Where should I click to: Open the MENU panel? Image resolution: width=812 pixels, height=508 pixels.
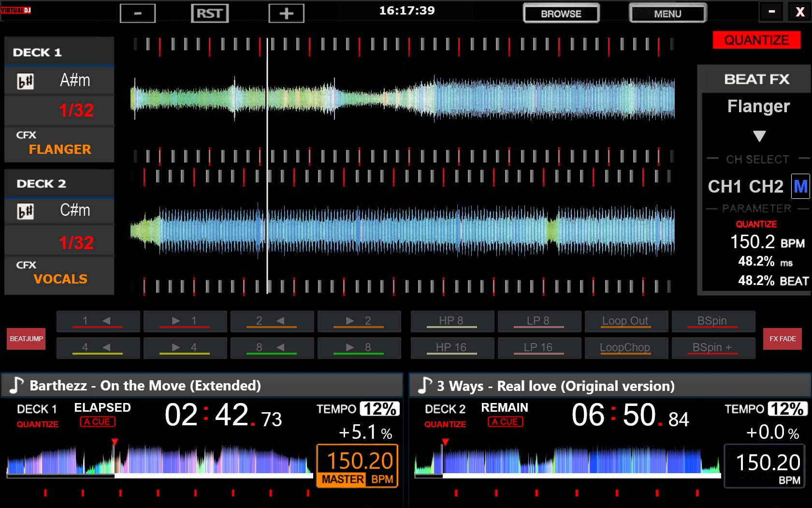click(668, 14)
